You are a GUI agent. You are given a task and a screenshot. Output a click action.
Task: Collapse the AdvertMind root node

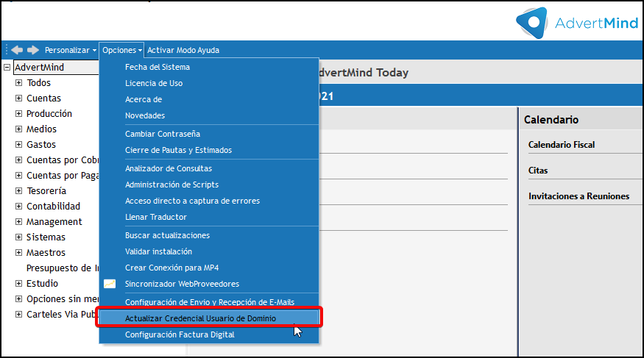7,67
